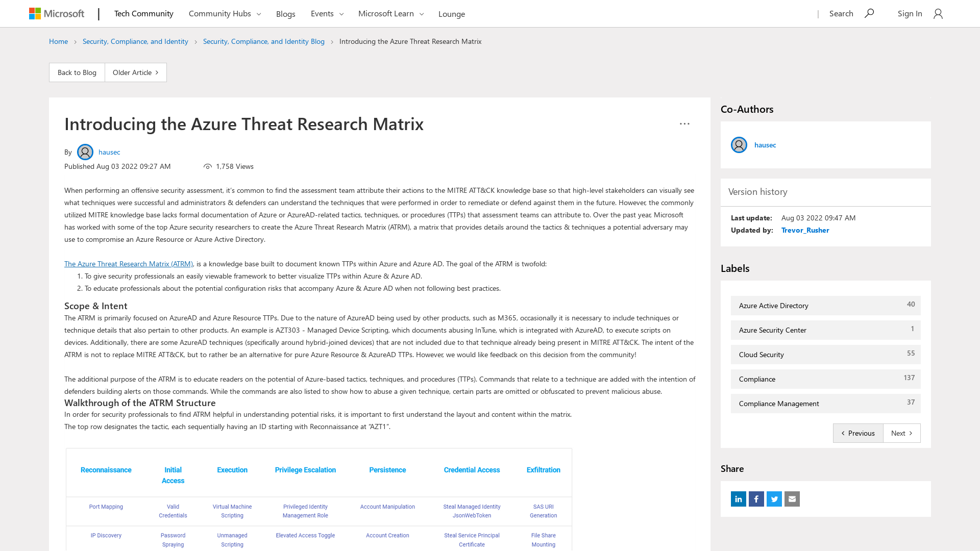Open the Lounge menu item

click(x=451, y=14)
